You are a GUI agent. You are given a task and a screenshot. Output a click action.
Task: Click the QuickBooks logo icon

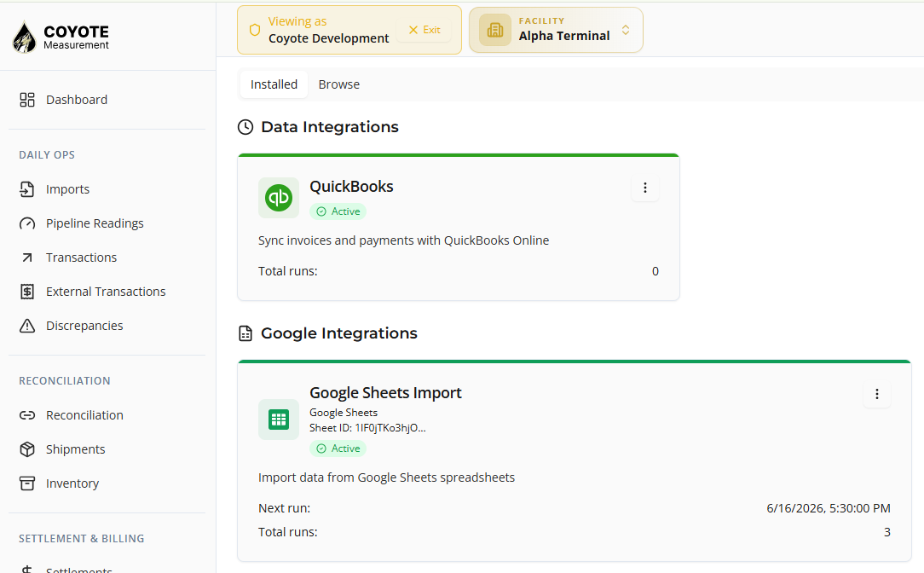click(279, 198)
